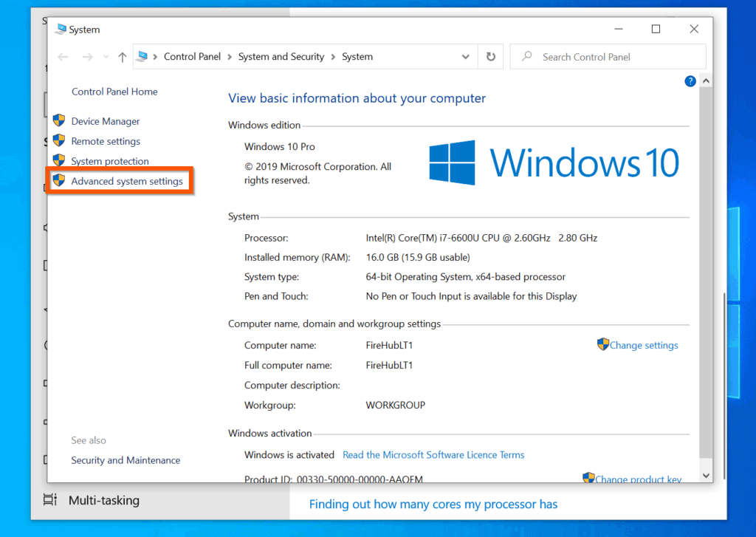The image size is (756, 537).
Task: Navigate to System and Security via breadcrumb
Action: tap(281, 56)
